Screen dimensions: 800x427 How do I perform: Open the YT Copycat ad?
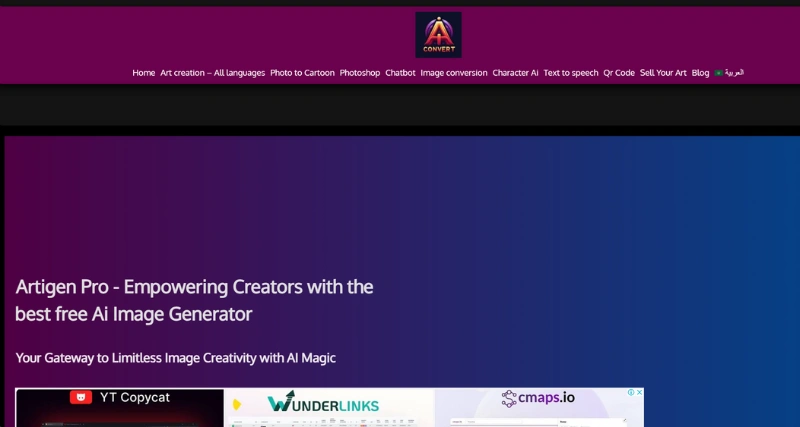pos(119,408)
